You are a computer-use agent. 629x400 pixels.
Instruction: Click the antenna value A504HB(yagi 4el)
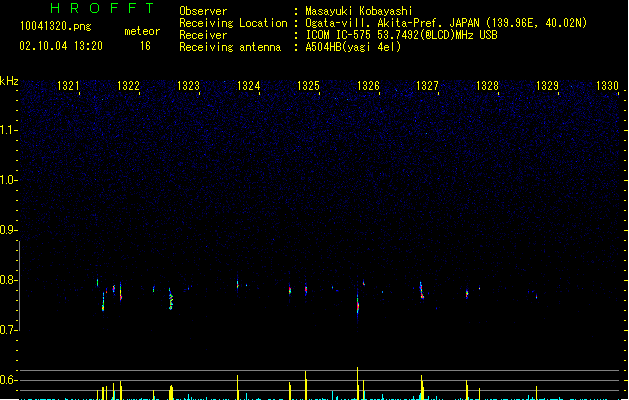pos(353,47)
